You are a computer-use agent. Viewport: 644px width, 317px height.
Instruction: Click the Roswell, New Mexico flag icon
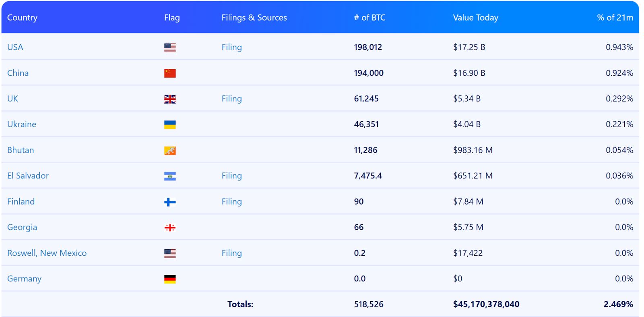(170, 253)
